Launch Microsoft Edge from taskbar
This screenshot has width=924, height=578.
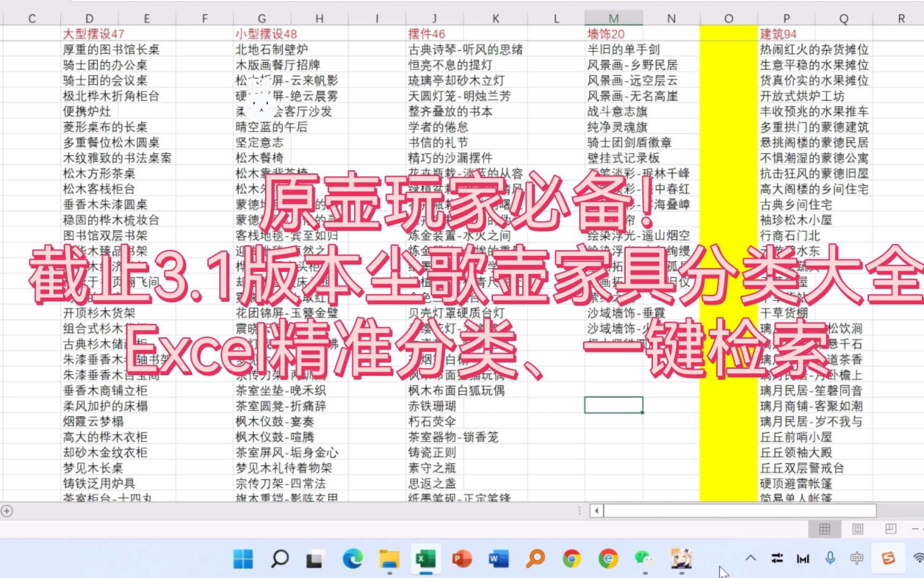click(x=352, y=559)
